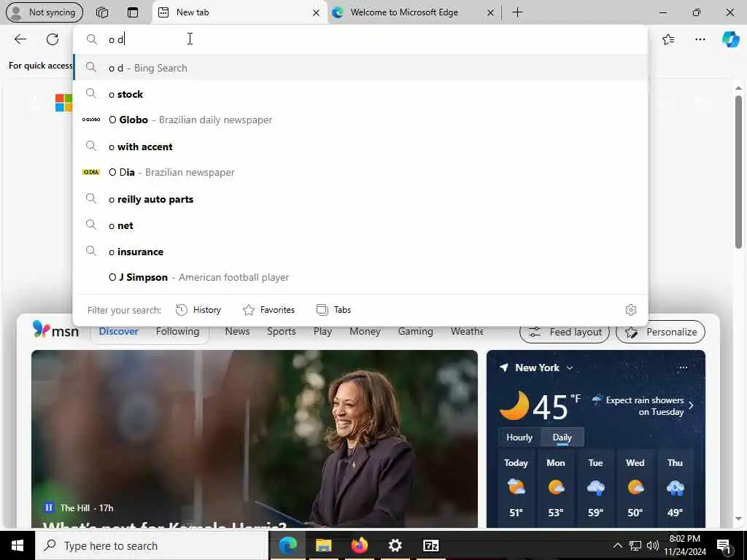Open the Feed layout button
The height and width of the screenshot is (560, 747).
pos(565,332)
